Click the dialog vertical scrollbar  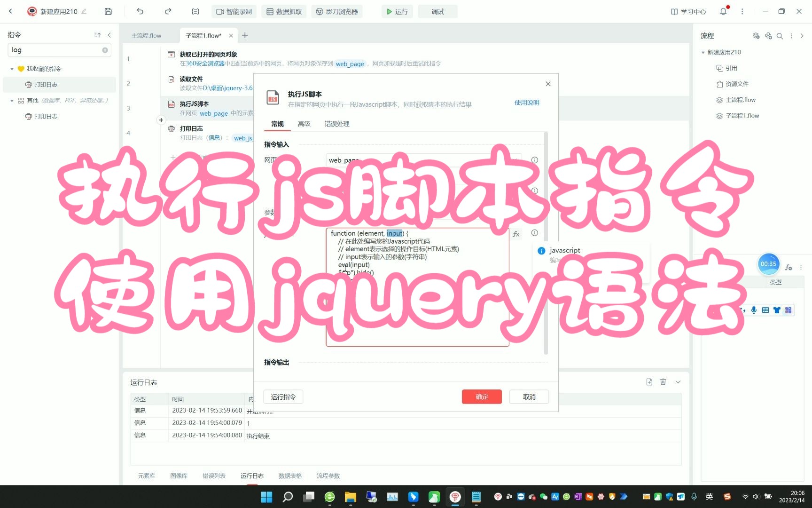546,243
